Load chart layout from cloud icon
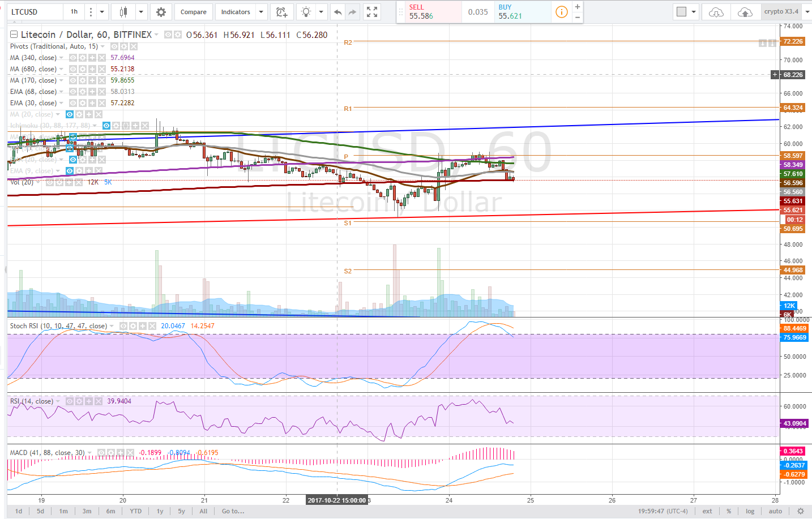Viewport: 812px width, 519px height. click(x=716, y=12)
